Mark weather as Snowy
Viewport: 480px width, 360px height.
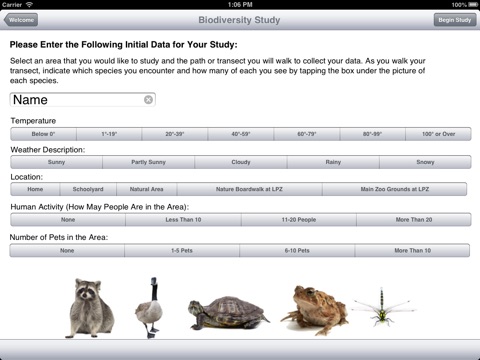(425, 162)
